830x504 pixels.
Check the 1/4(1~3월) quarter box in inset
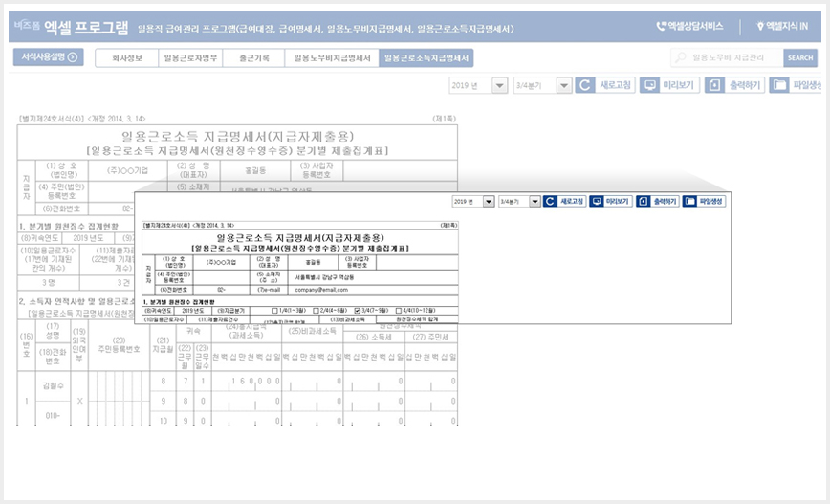274,311
